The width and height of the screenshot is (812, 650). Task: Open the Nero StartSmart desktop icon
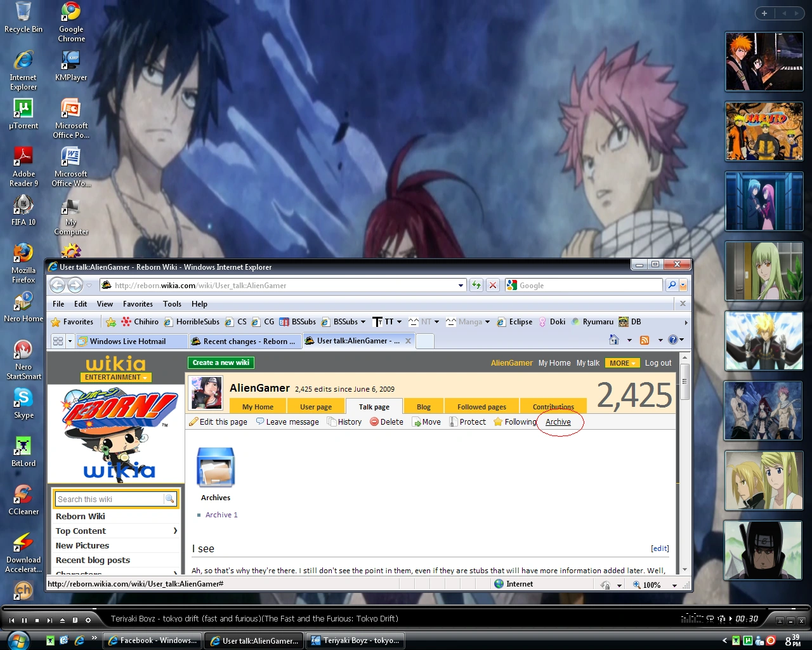23,359
